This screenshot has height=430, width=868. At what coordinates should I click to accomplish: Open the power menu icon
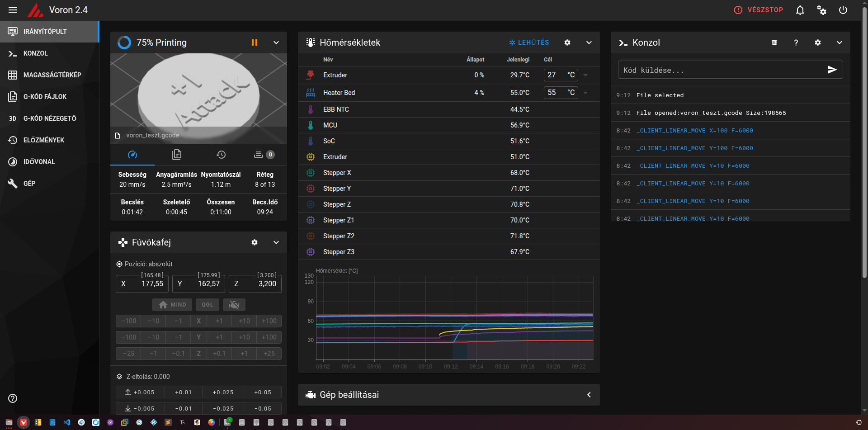[x=843, y=10]
